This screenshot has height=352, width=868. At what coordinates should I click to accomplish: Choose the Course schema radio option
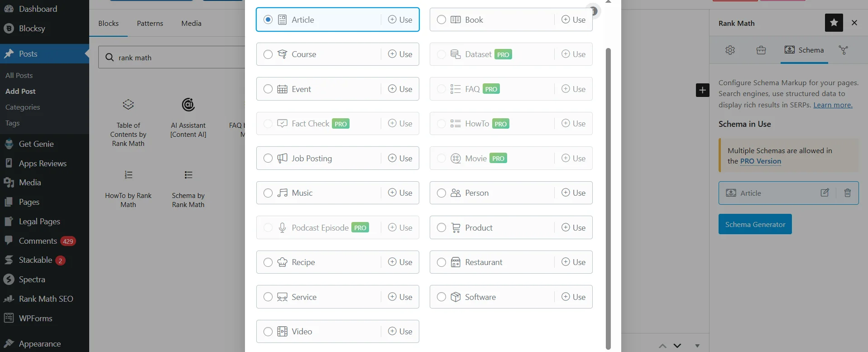tap(268, 54)
